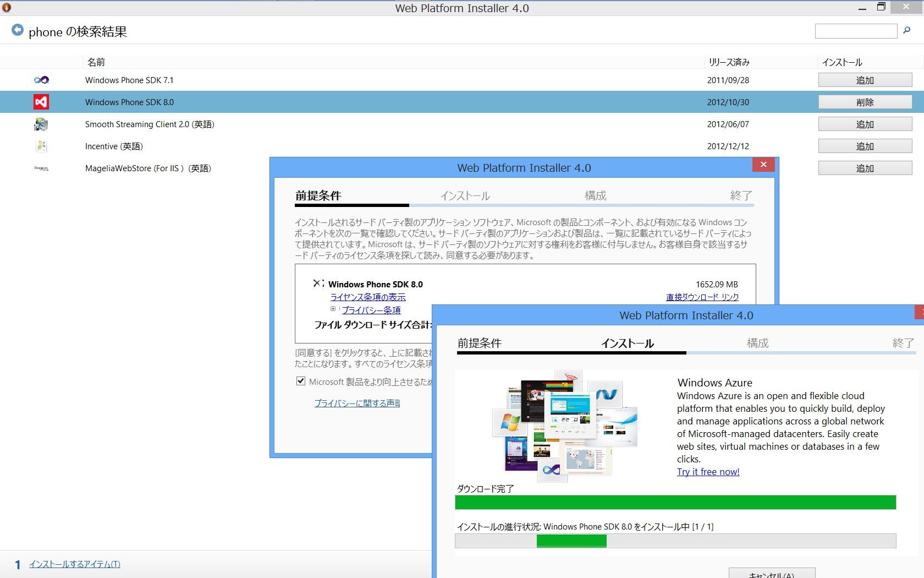Click the 名前 column header
Screen dimensions: 924x578
click(96, 62)
